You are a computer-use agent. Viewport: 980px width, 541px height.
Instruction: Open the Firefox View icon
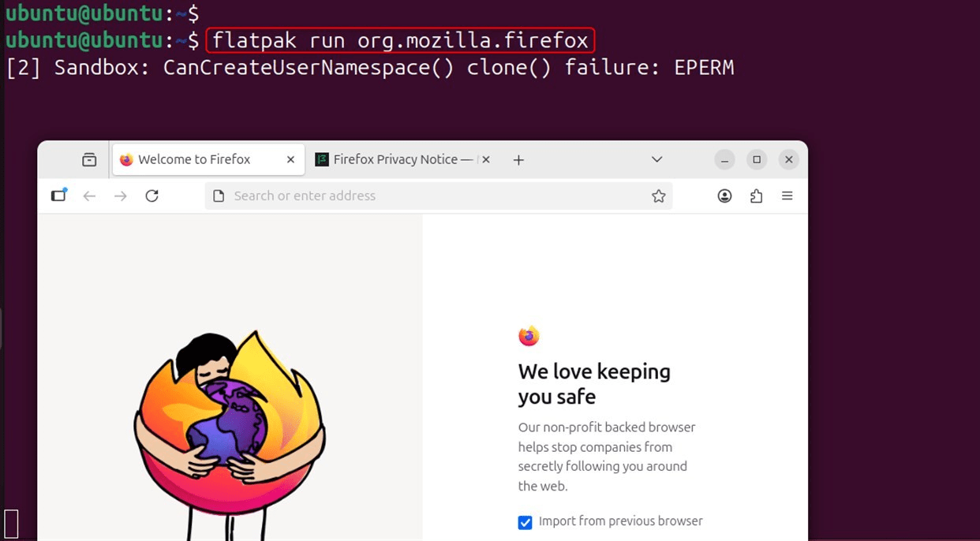click(89, 160)
